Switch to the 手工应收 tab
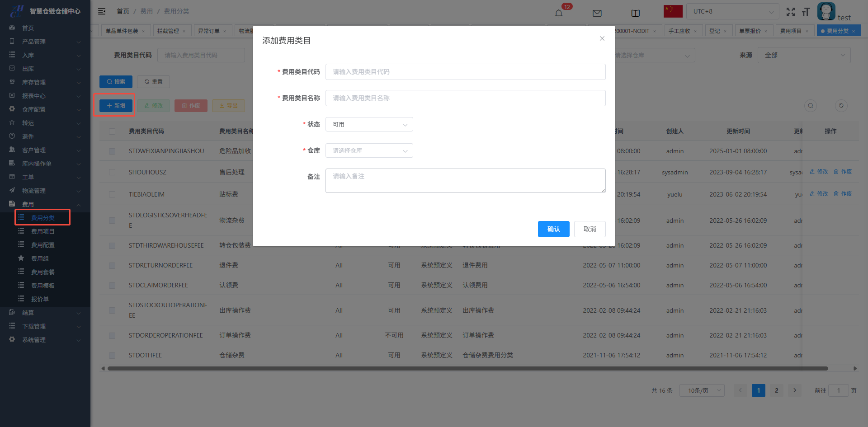Image resolution: width=868 pixels, height=427 pixels. click(x=679, y=31)
